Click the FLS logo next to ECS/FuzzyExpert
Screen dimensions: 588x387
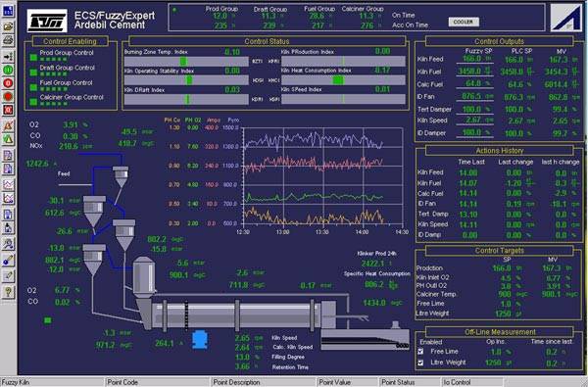pos(47,22)
